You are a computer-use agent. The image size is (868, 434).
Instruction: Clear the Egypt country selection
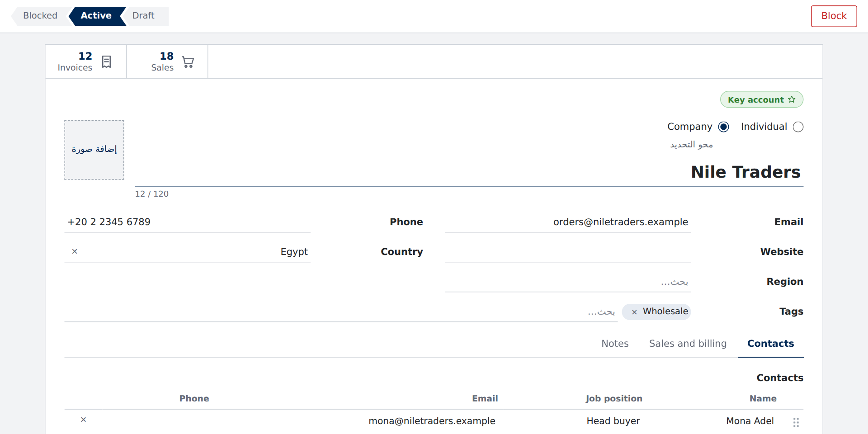pyautogui.click(x=75, y=251)
